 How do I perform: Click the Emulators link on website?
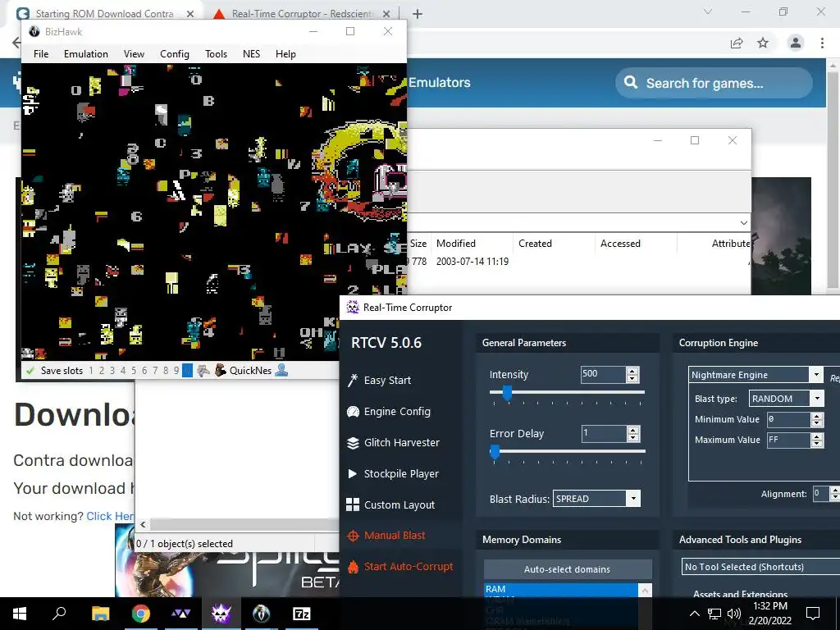pos(440,83)
